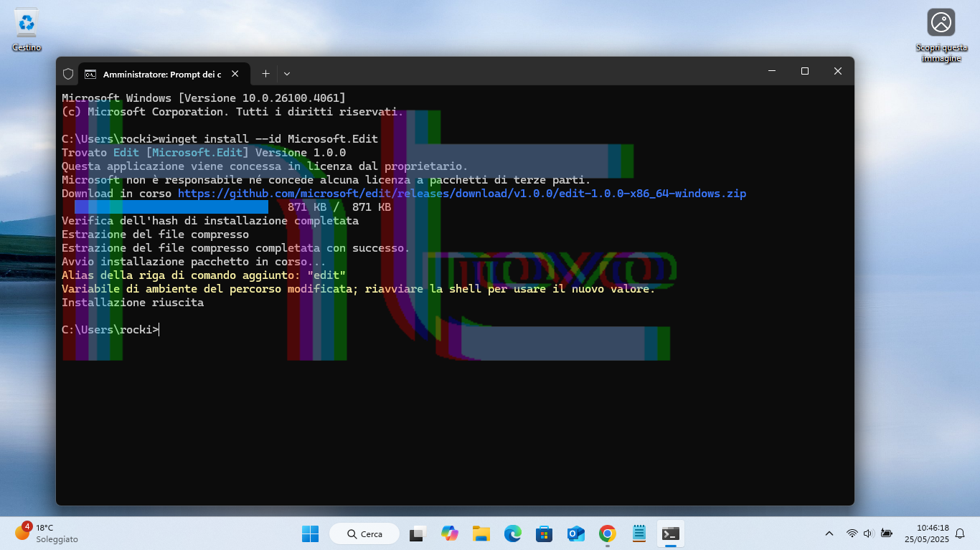Close the Prompt dei comandi tab
980x550 pixels.
point(235,74)
